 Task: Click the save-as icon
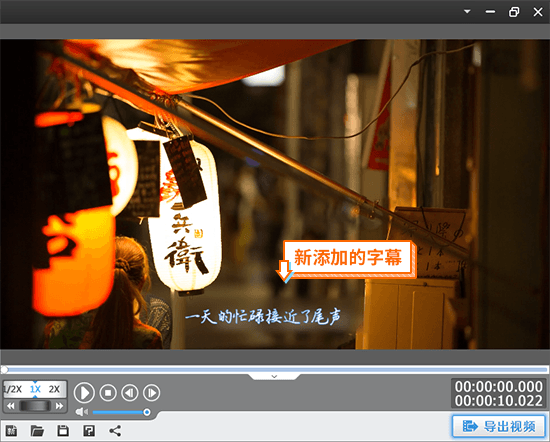[x=89, y=430]
